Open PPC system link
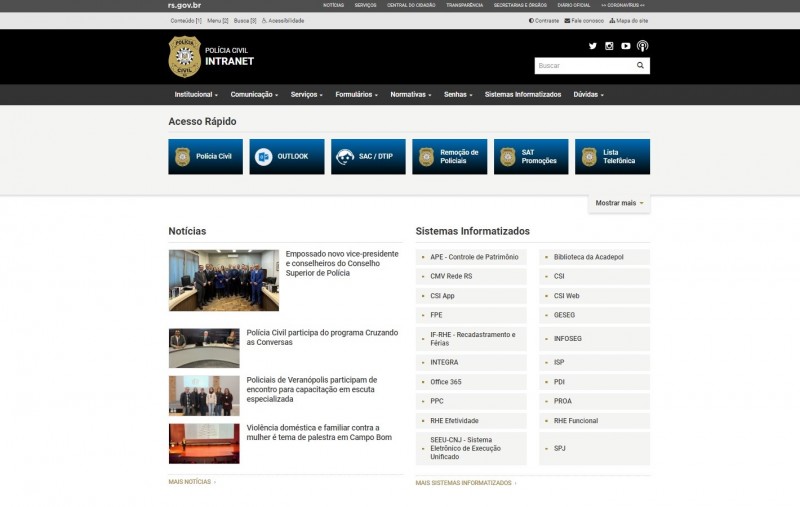This screenshot has height=507, width=800. [471, 401]
